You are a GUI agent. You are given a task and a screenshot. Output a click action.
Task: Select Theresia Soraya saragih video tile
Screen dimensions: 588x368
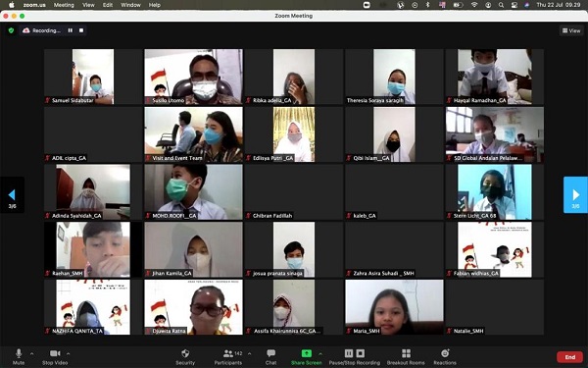394,77
